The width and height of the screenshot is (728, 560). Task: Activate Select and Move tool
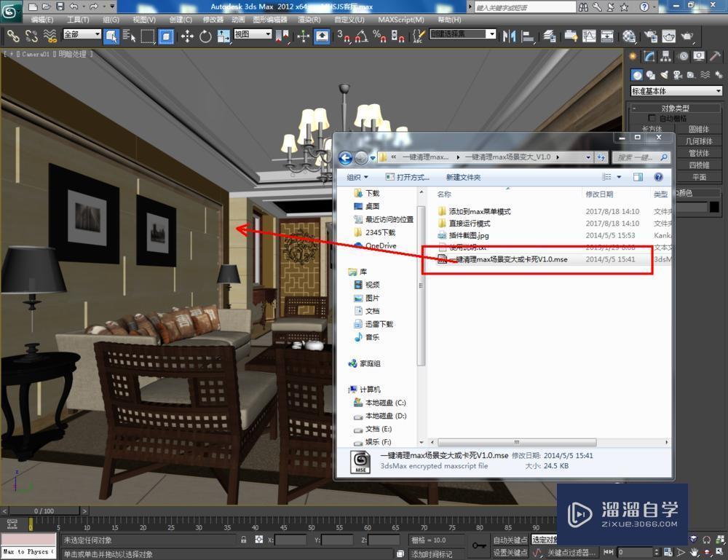188,36
